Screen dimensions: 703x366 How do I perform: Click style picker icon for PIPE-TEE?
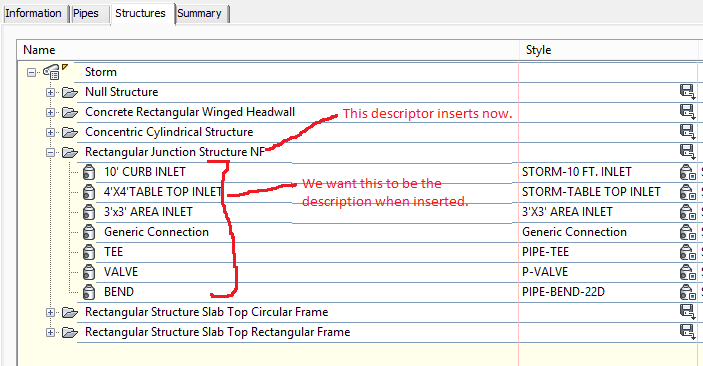(687, 252)
